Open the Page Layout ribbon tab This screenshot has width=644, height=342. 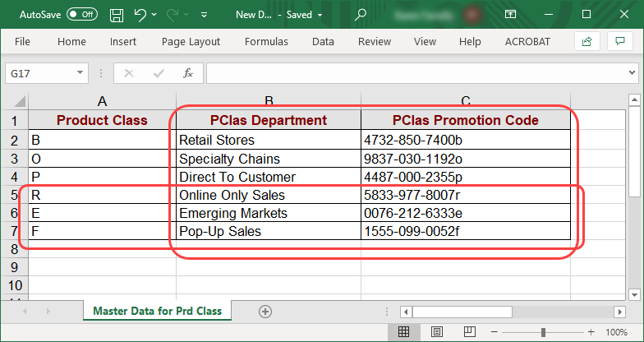(x=191, y=42)
